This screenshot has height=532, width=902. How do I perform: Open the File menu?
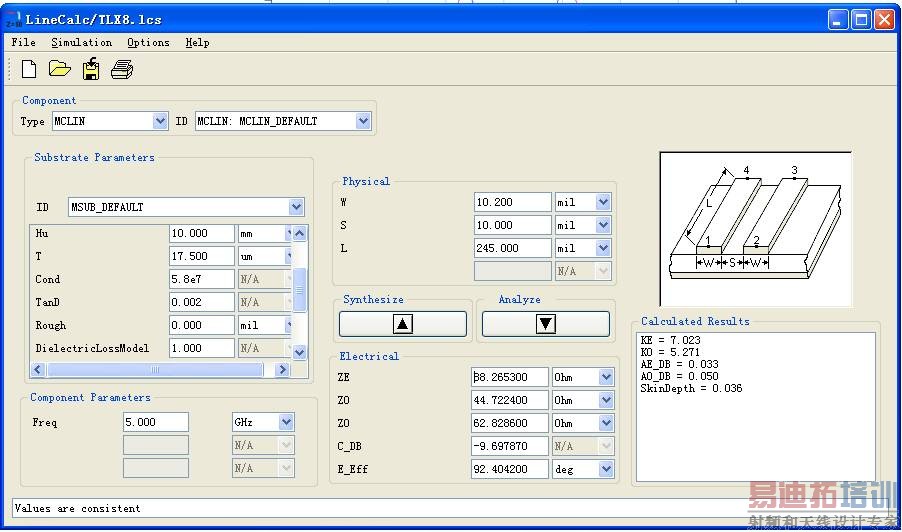coord(23,43)
